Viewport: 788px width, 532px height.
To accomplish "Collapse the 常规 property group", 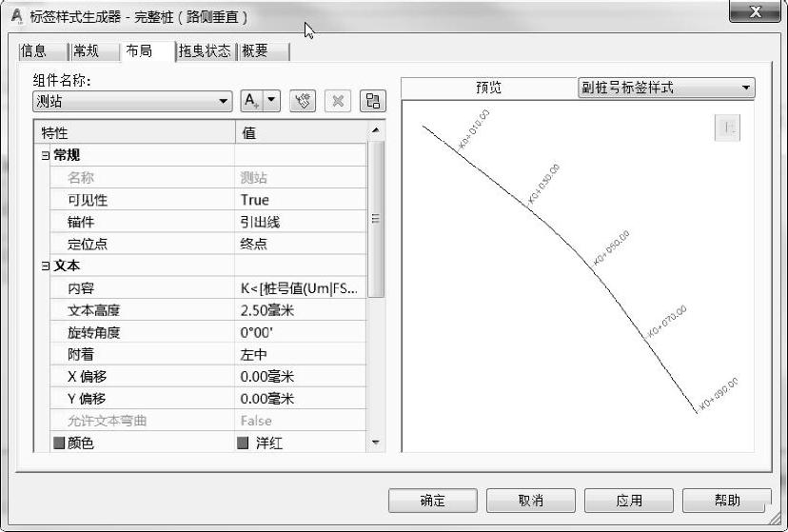I will pyautogui.click(x=46, y=155).
